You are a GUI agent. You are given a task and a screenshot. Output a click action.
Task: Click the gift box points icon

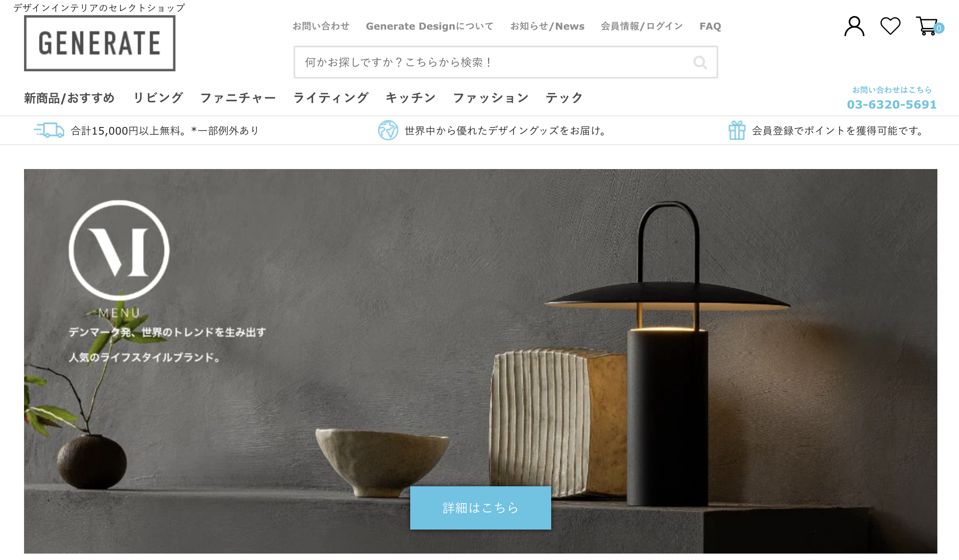[x=737, y=130]
